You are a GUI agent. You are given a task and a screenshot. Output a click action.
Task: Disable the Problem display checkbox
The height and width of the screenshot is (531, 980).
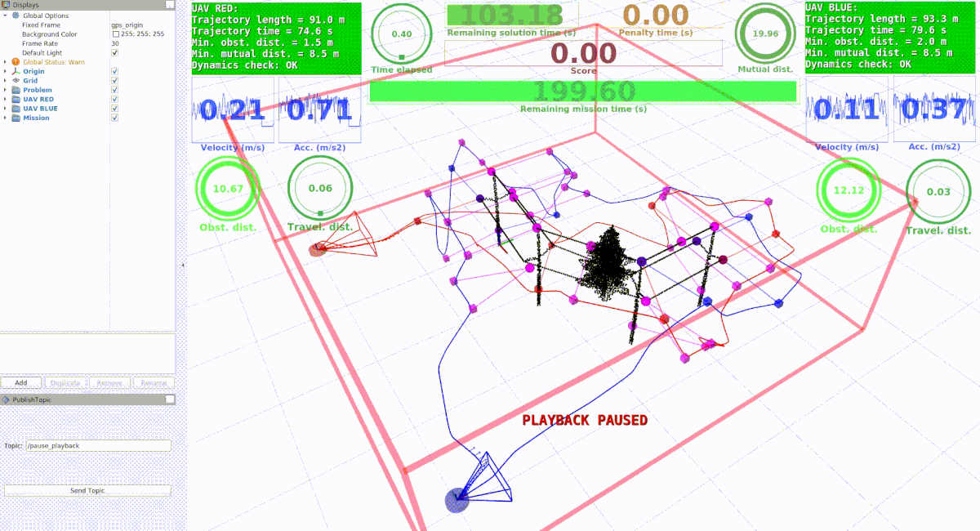(x=114, y=90)
